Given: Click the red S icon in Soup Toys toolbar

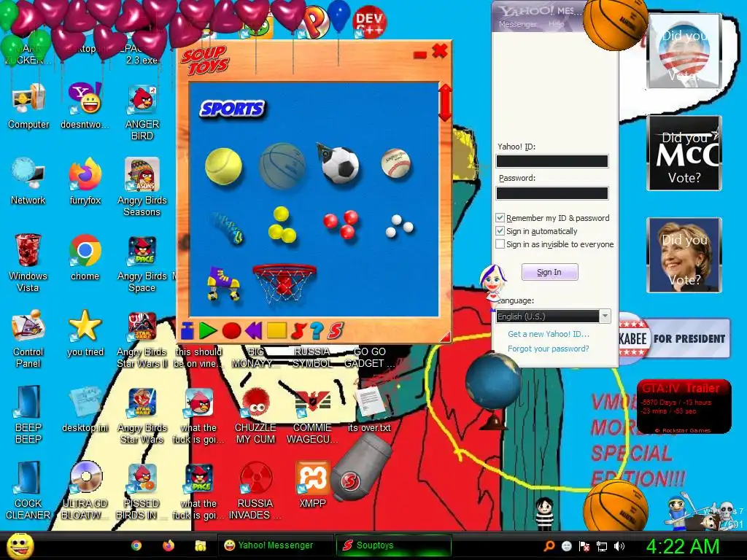Looking at the screenshot, I should pyautogui.click(x=336, y=330).
